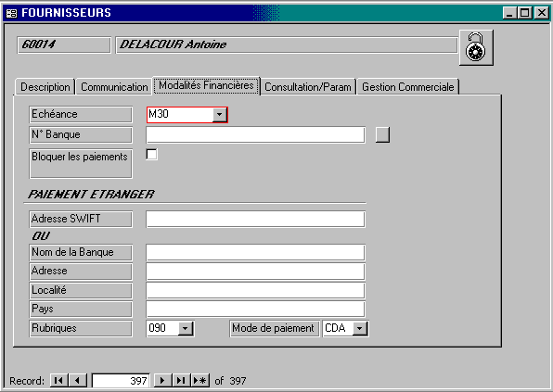Select the Consultation/Param tab

point(308,87)
